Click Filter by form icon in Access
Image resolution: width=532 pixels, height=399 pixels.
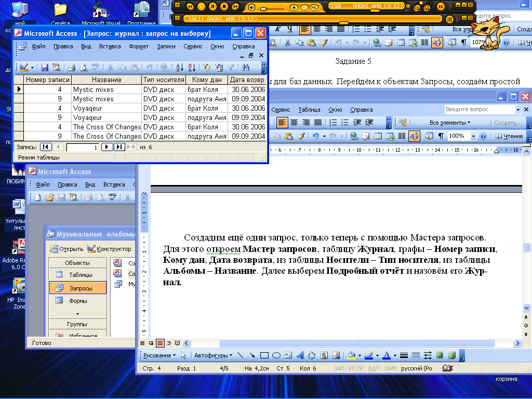click(x=219, y=68)
